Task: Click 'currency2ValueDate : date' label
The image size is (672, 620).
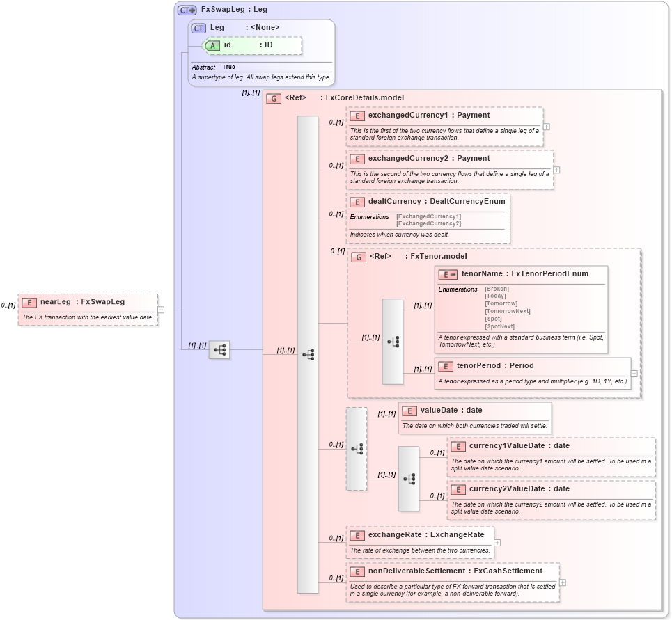Action: coord(519,489)
